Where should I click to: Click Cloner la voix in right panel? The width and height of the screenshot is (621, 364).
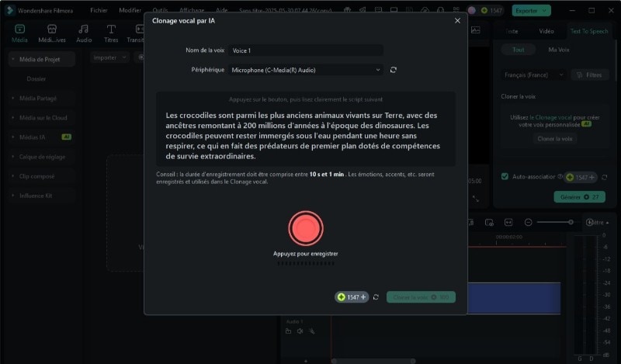pos(555,139)
